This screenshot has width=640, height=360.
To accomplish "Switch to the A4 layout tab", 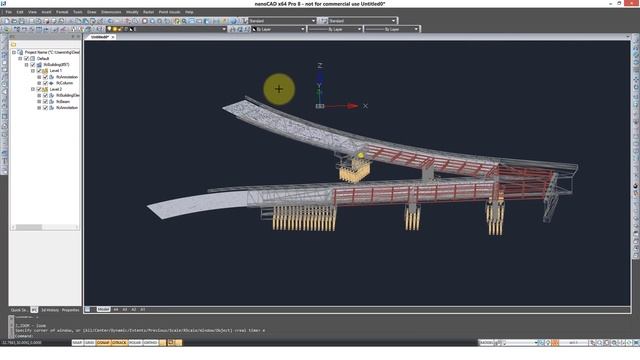I will point(116,310).
